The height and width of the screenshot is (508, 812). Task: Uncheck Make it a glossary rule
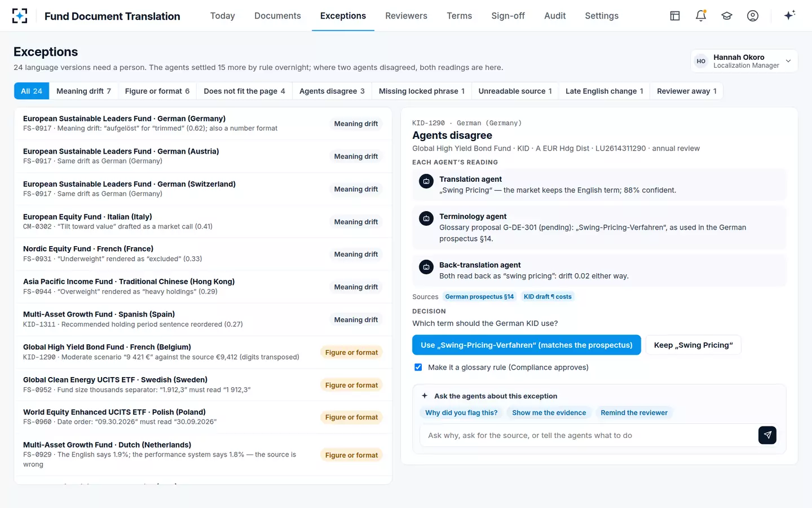[x=418, y=367]
